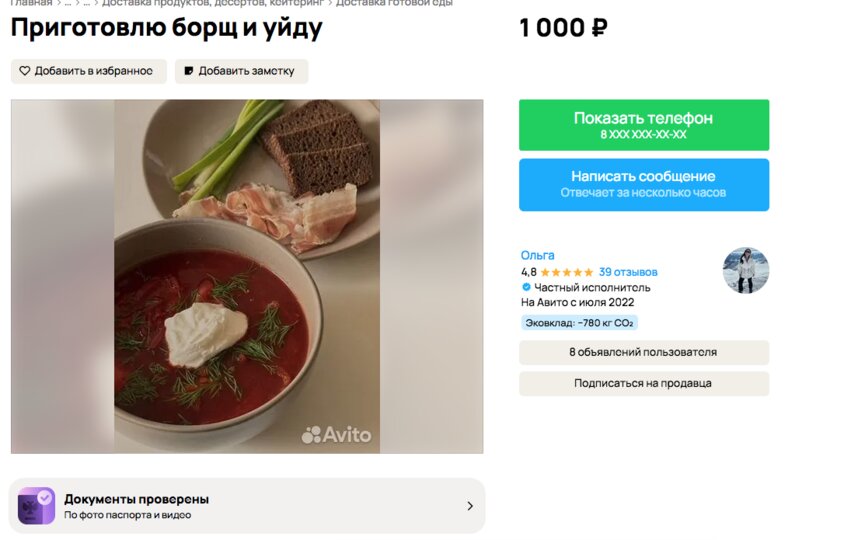Click the 'Эковклад: −780 кг CO₂' badge
858x540 pixels.
click(579, 323)
